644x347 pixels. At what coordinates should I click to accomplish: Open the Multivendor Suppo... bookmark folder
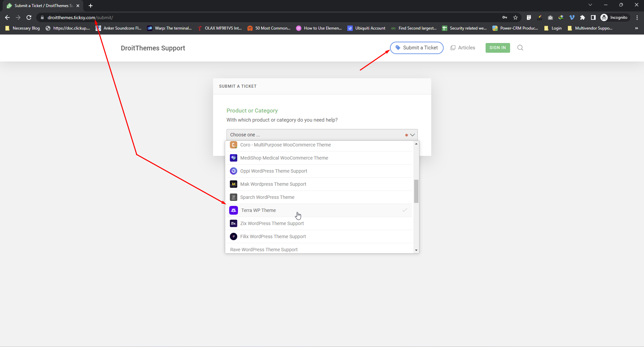click(x=590, y=28)
